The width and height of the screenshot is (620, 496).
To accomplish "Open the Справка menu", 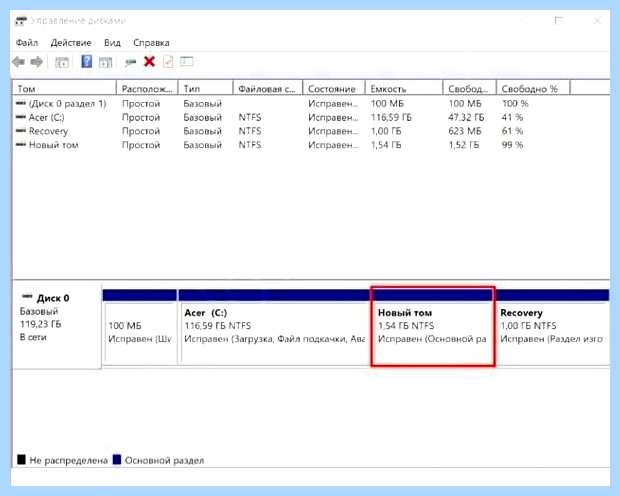I will click(x=151, y=43).
